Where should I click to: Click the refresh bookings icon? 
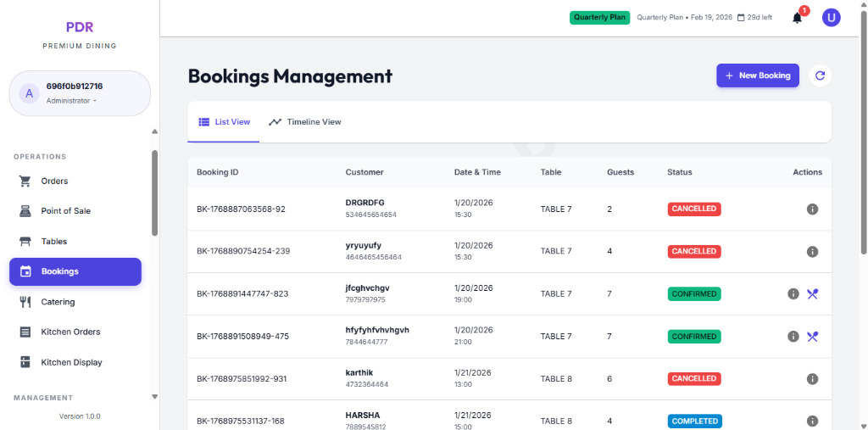click(x=820, y=75)
